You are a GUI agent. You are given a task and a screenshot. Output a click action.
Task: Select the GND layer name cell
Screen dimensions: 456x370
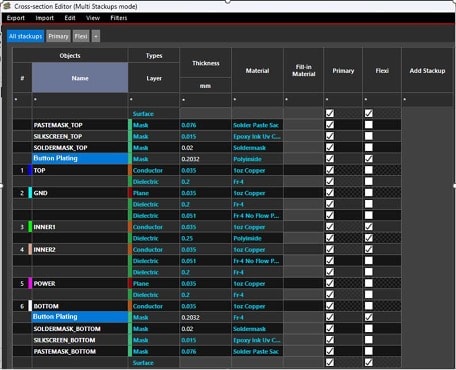tap(80, 193)
